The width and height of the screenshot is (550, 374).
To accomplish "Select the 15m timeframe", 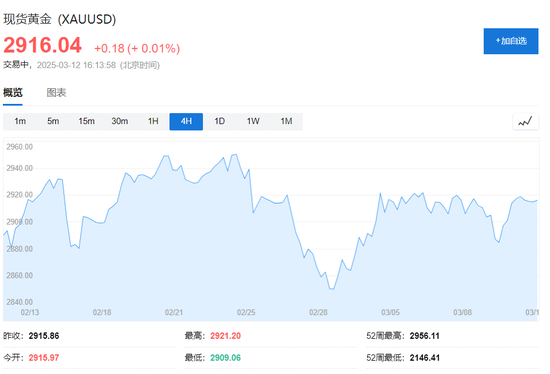I will pos(86,121).
